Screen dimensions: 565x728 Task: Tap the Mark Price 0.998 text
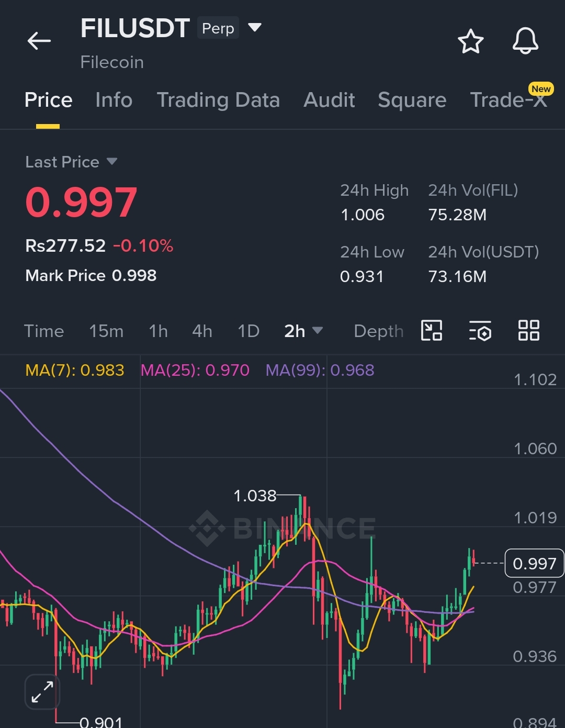91,276
